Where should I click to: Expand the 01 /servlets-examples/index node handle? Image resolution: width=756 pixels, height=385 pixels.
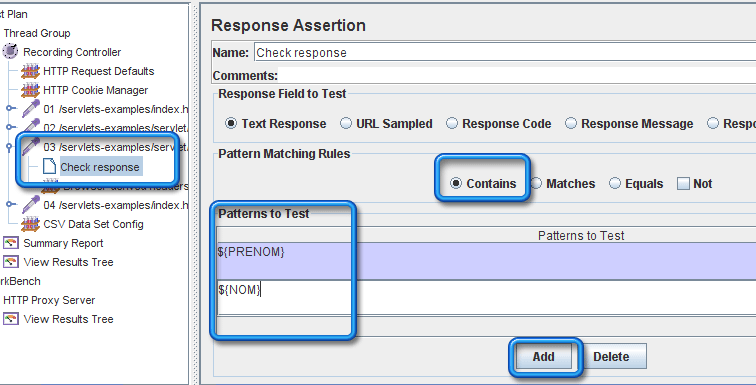click(10, 109)
